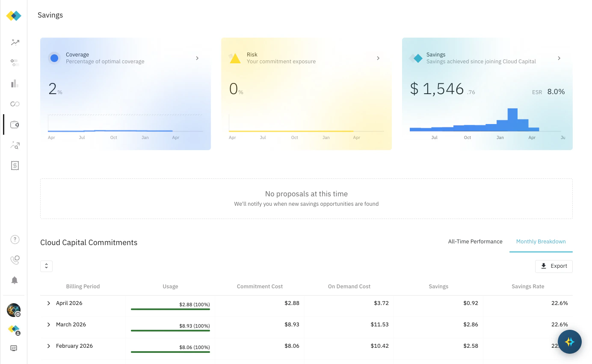Image resolution: width=592 pixels, height=364 pixels.
Task: Click the April 2026 usage progress bar
Action: [x=170, y=310]
